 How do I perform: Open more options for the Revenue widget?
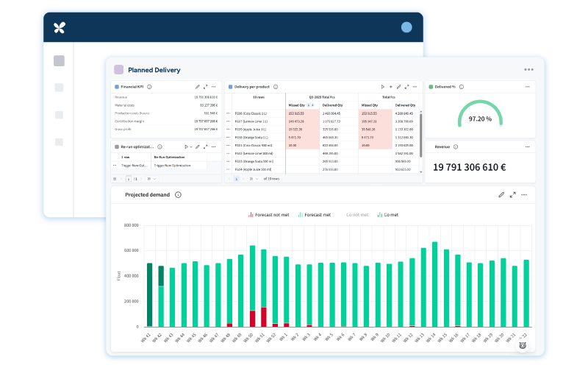point(527,146)
